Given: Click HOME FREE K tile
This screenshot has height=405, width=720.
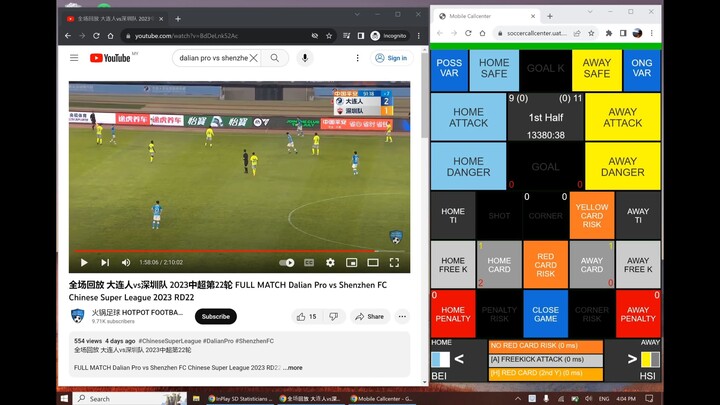Looking at the screenshot, I should 453,264.
